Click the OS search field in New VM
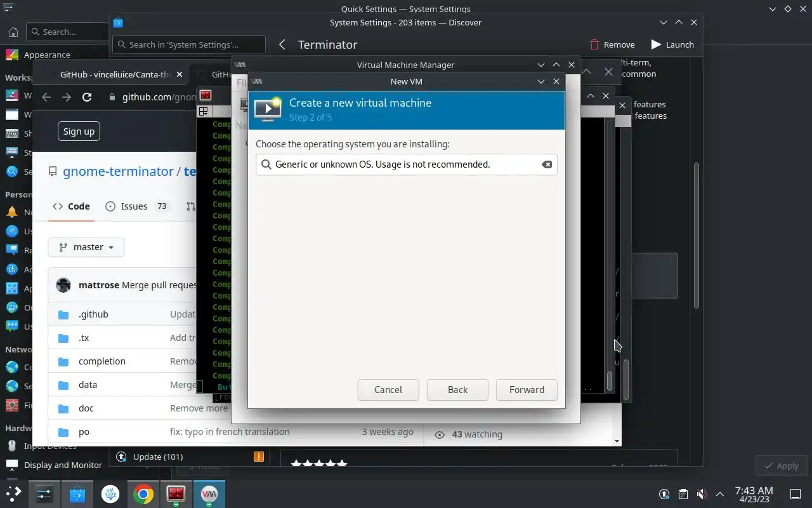Screen dimensions: 812x508 click(407, 164)
